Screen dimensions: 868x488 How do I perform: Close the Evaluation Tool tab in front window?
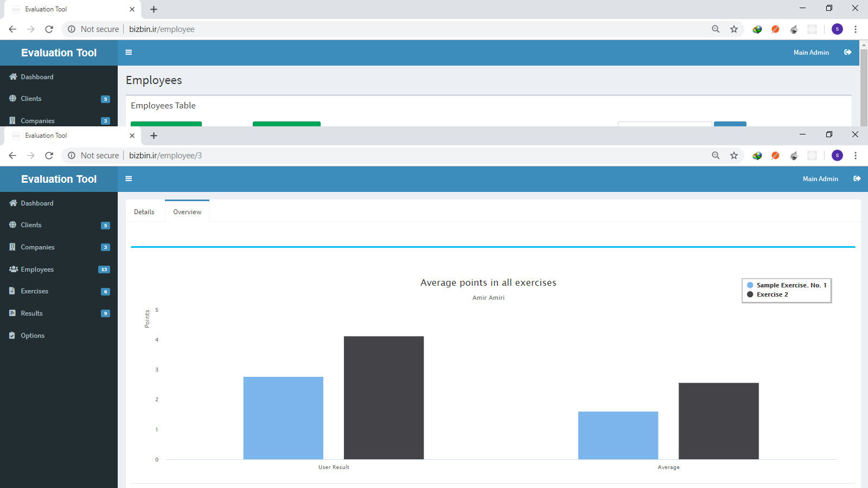click(x=132, y=136)
